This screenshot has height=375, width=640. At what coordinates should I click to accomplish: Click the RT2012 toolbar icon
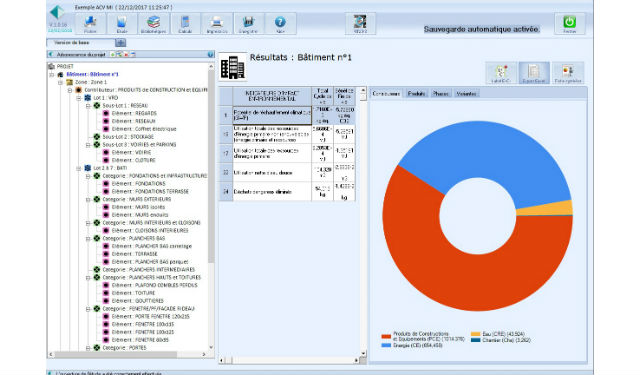click(360, 24)
